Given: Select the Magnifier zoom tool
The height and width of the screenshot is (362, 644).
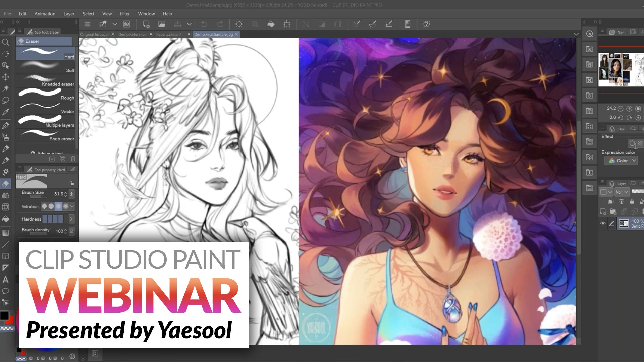Looking at the screenshot, I should tap(5, 42).
